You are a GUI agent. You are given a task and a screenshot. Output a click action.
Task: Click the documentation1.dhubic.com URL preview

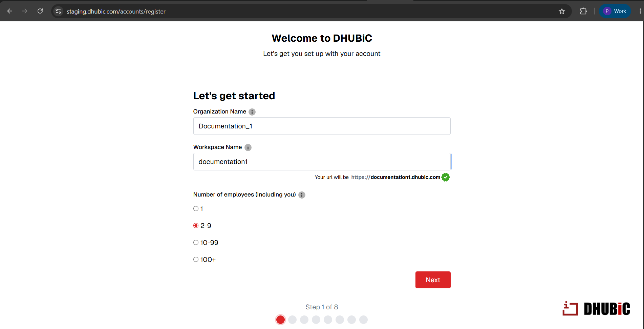coord(395,177)
